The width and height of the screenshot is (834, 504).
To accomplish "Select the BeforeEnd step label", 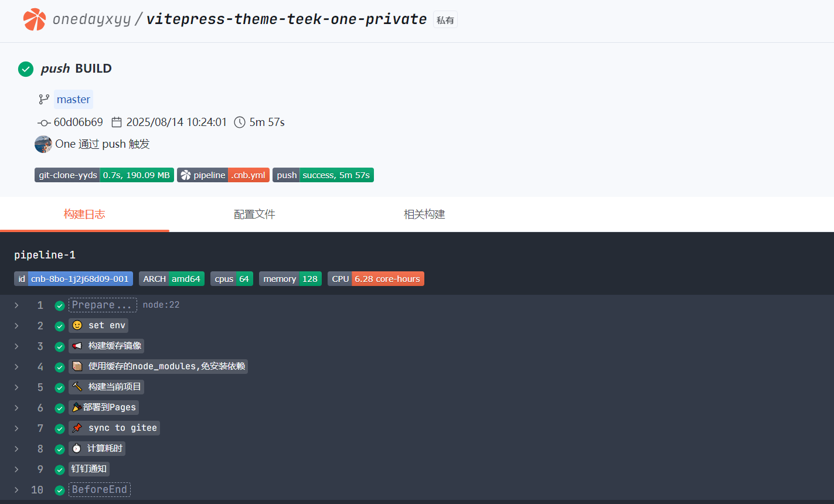I will click(x=100, y=489).
